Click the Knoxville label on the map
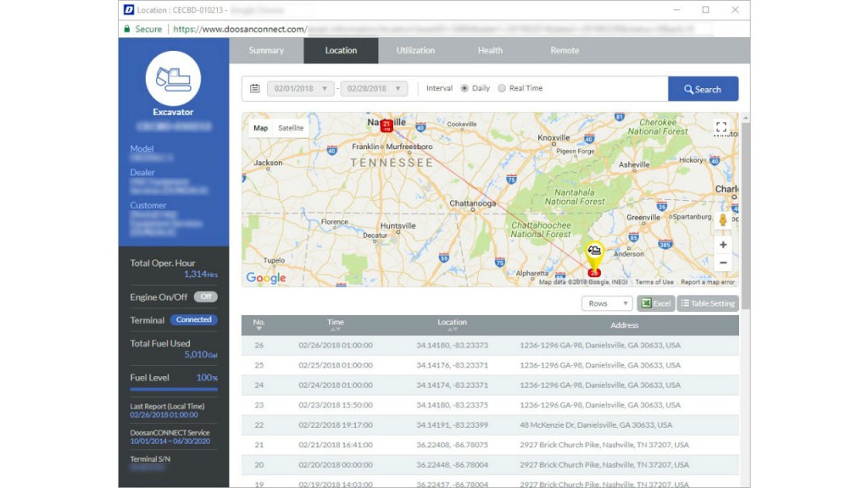This screenshot has height=488, width=868. click(554, 137)
